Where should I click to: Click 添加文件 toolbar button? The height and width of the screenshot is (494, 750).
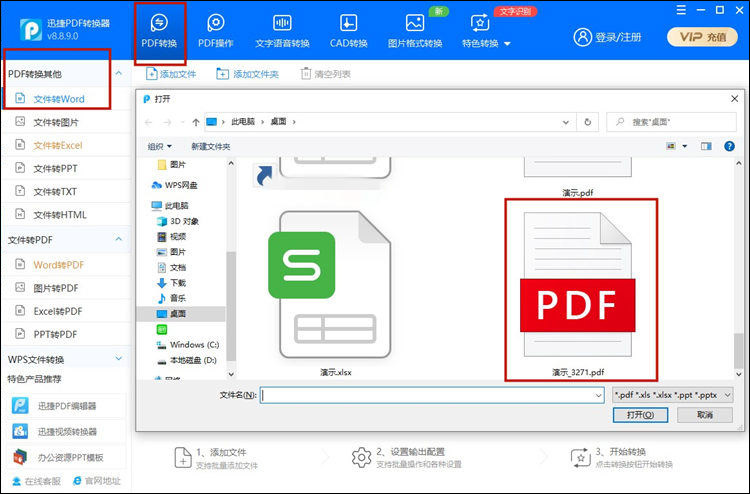[x=171, y=74]
